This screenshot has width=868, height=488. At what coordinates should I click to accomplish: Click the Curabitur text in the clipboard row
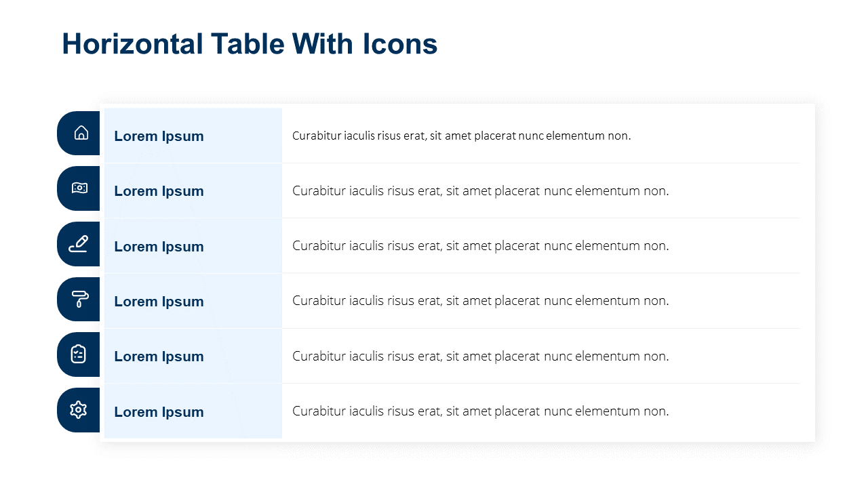480,357
